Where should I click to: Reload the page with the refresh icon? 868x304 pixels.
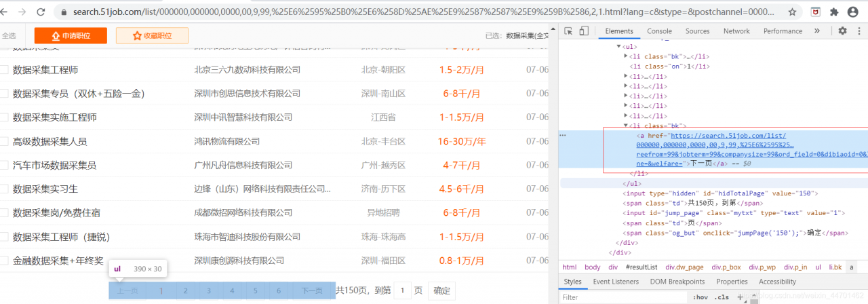[x=42, y=12]
